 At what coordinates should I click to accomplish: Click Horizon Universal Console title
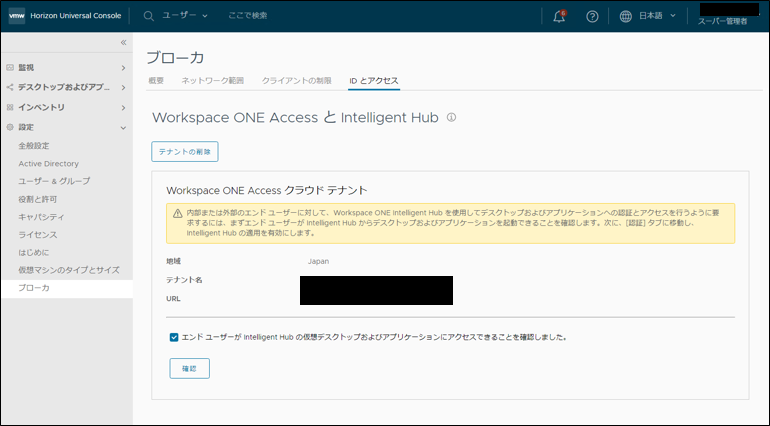click(76, 16)
